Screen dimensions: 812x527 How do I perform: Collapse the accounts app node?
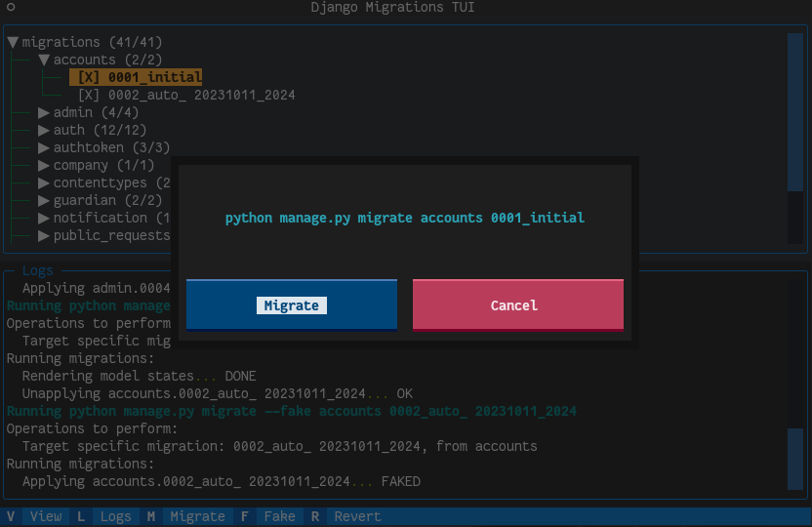coord(44,60)
